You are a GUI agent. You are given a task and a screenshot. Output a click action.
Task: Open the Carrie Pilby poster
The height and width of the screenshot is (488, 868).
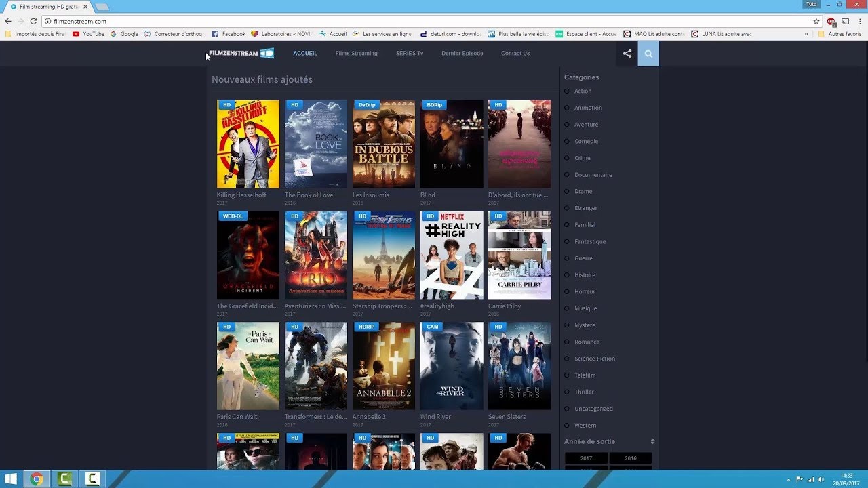(x=519, y=255)
